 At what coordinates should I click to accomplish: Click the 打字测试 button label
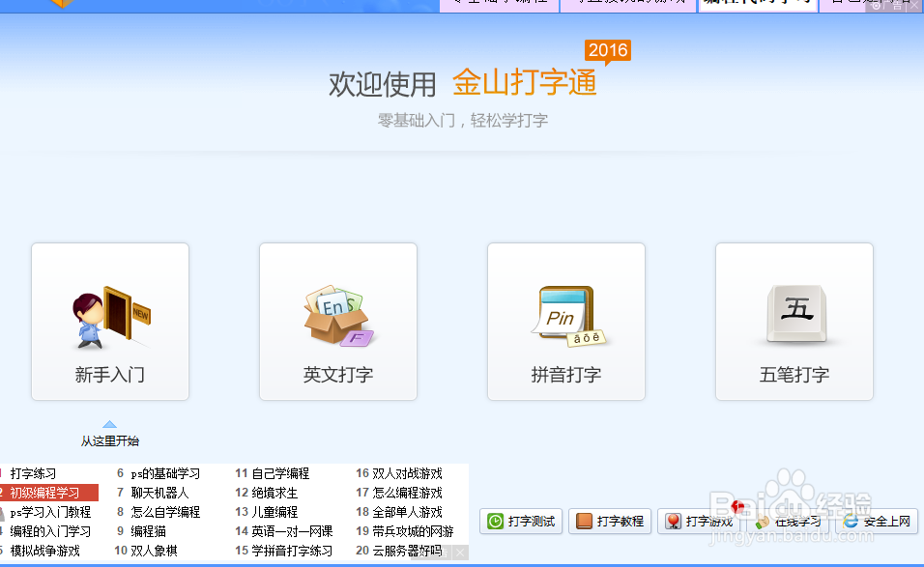point(531,521)
